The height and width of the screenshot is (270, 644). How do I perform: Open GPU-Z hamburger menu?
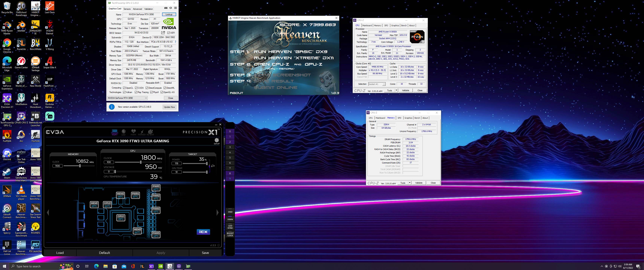(x=175, y=8)
